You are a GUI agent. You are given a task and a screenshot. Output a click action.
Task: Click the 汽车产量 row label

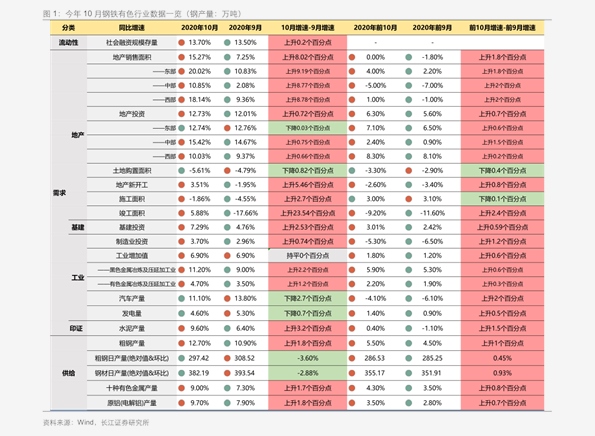tap(132, 298)
